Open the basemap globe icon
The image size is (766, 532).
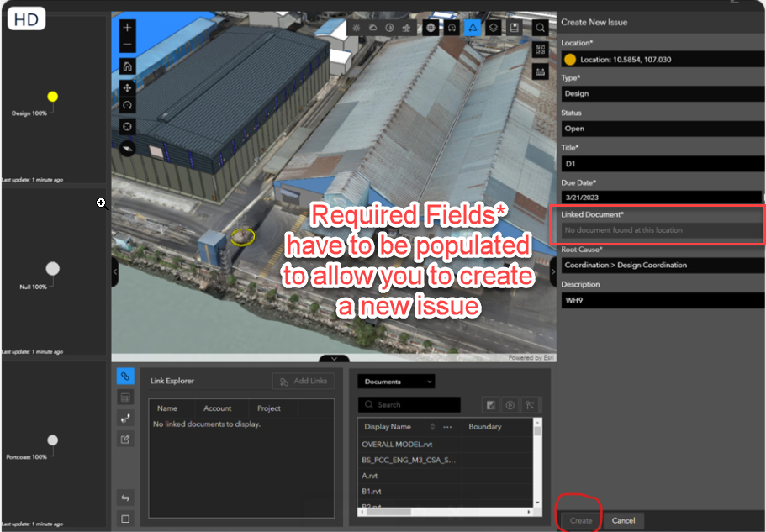[431, 28]
